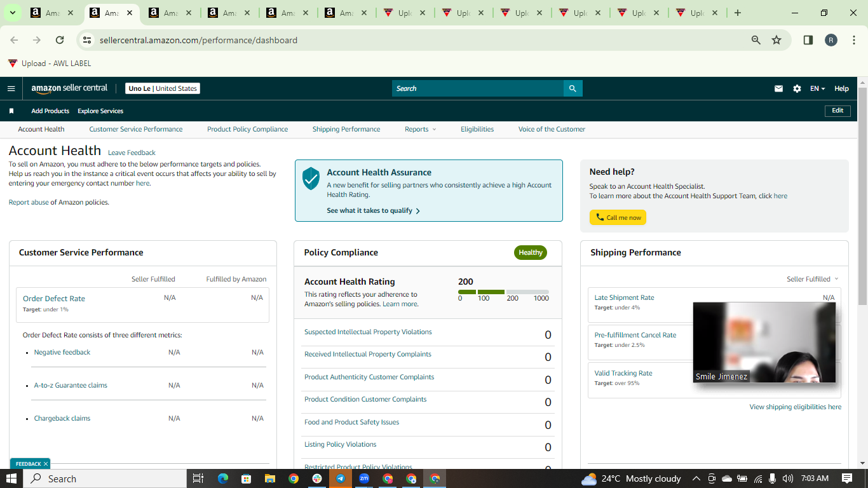Open Help in the Seller Central header

point(841,89)
